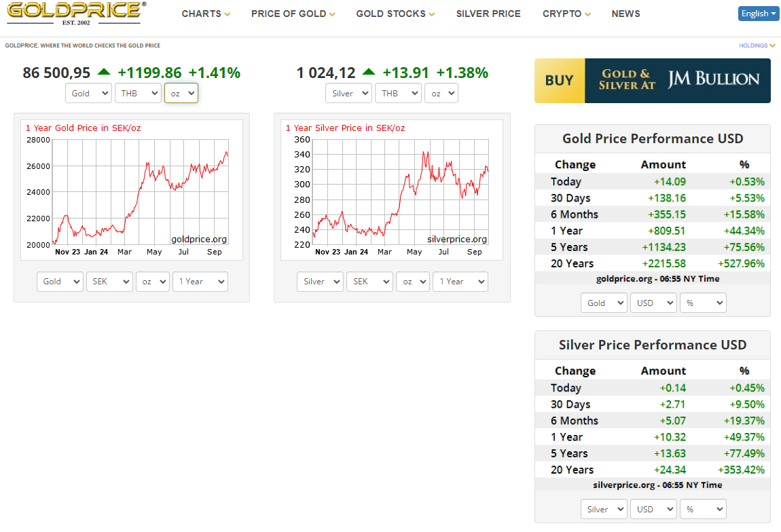Open the THB currency dropdown for gold
Viewport: 781px width, 532px height.
click(138, 94)
